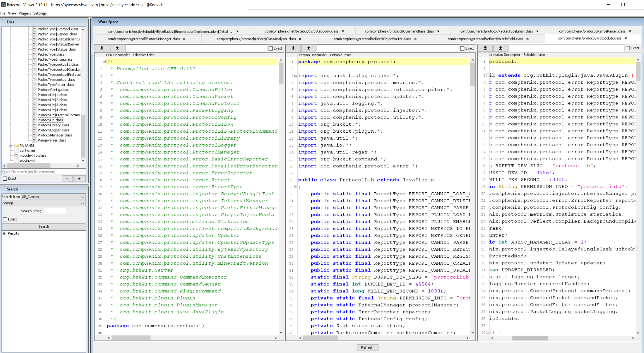
Task: Click the up-arrow search icon in CFR pane
Action: coord(117,48)
